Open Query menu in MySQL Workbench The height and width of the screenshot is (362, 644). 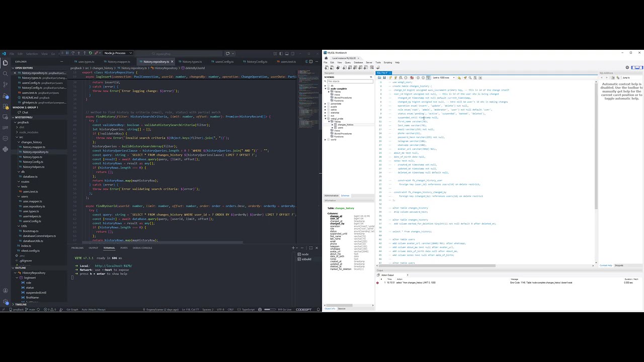click(348, 62)
